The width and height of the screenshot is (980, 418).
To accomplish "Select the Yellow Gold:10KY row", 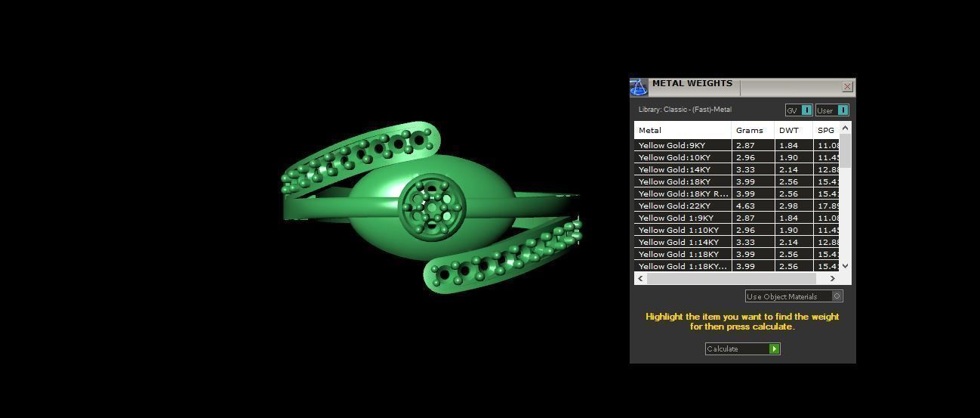I will (x=737, y=157).
